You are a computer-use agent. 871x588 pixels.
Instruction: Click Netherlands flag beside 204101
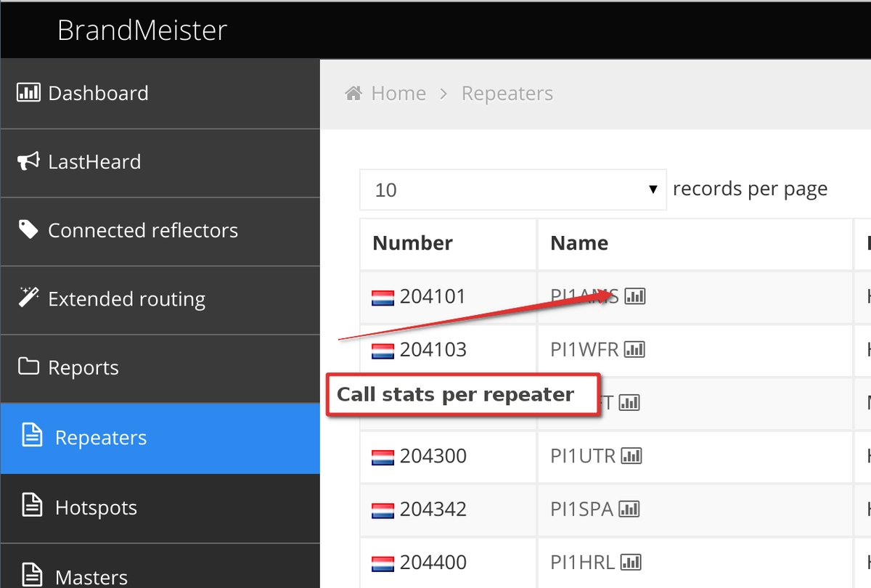click(x=383, y=297)
